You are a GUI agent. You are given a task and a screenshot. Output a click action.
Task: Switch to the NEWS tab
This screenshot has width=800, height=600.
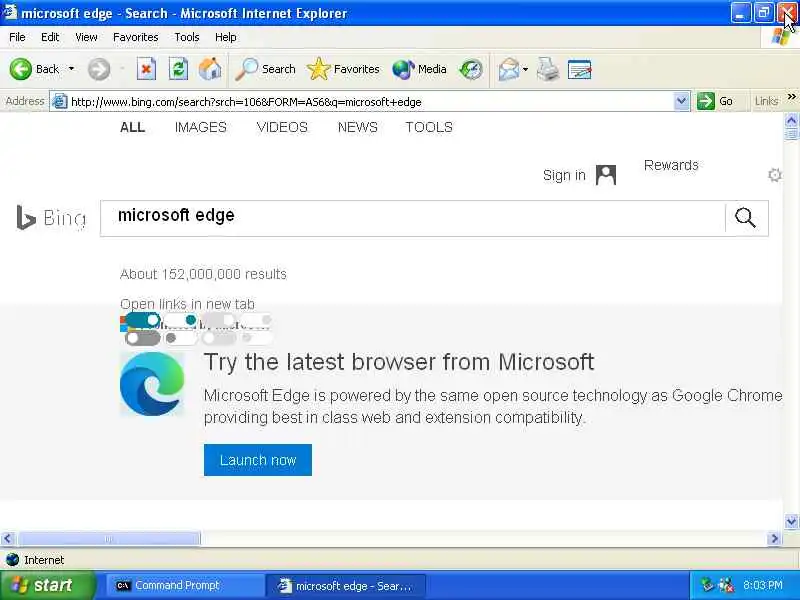(358, 127)
